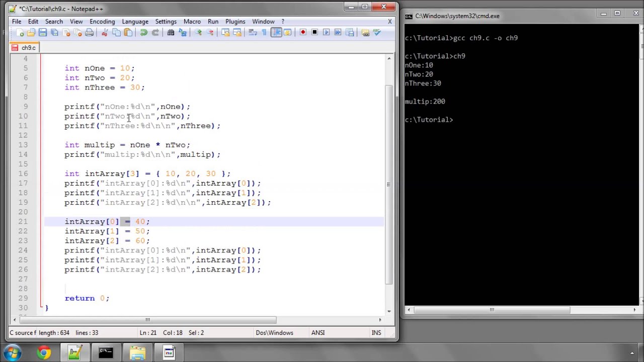This screenshot has width=644, height=362.
Task: Open the Search menu
Action: [54, 22]
